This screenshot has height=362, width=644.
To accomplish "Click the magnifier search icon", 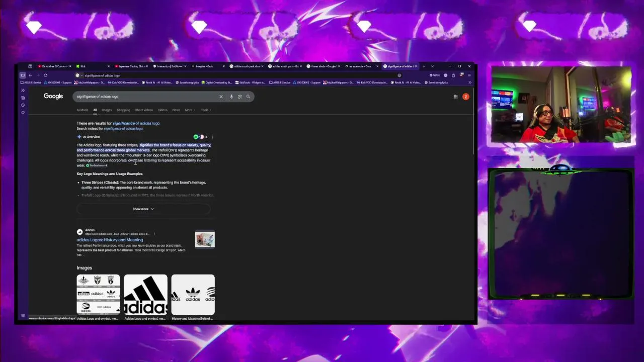I will [248, 97].
